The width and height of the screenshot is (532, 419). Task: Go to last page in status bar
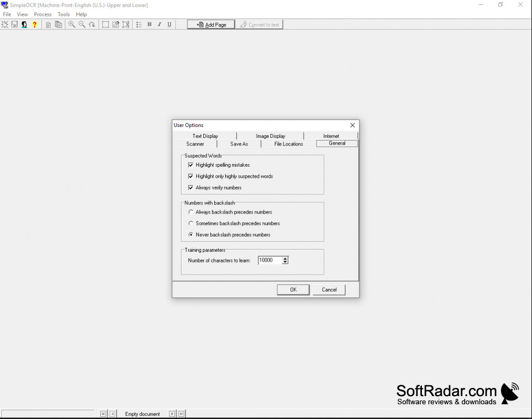(x=182, y=414)
